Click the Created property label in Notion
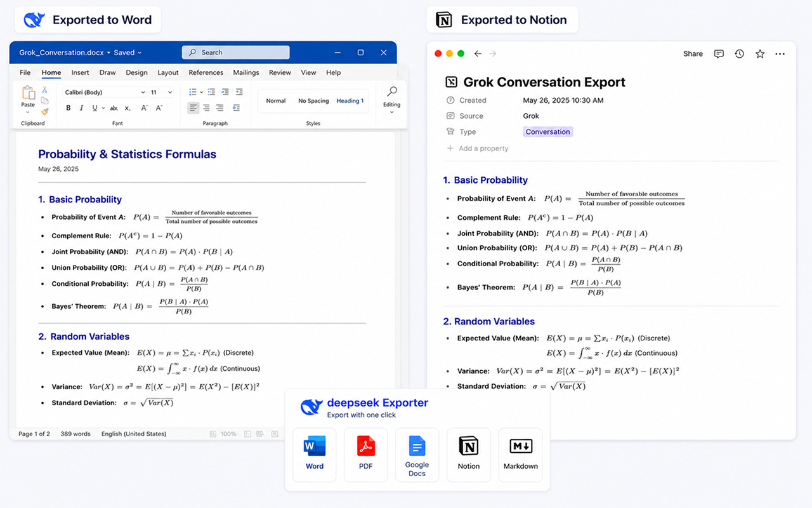The width and height of the screenshot is (812, 508). (x=473, y=100)
